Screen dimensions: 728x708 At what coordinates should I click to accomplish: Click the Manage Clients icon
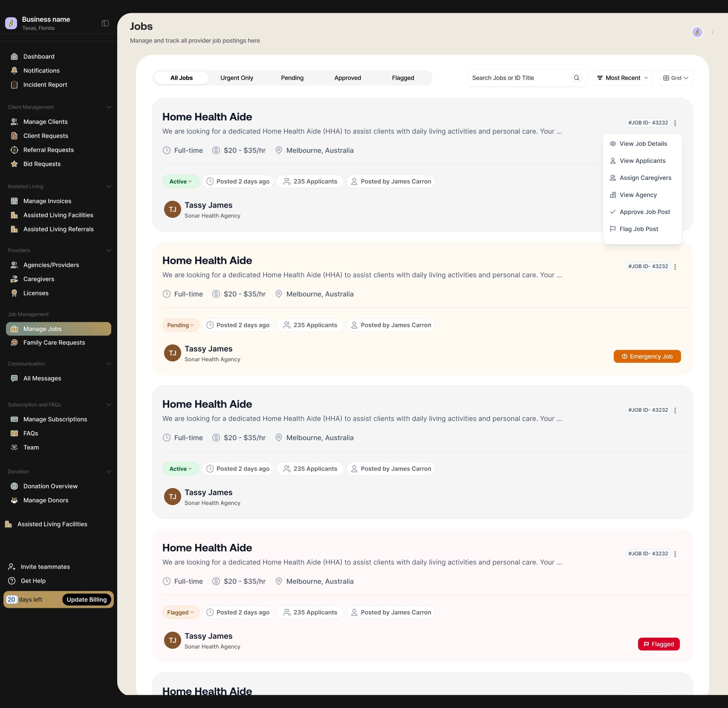[x=14, y=122]
